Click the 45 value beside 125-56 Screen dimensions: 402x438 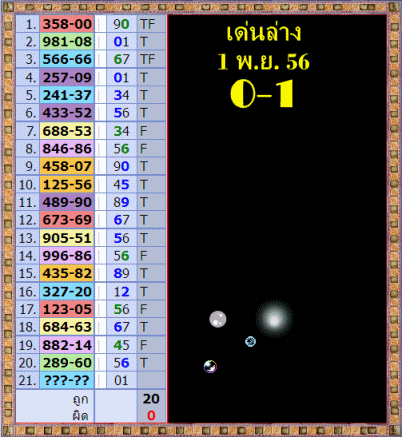click(x=121, y=184)
